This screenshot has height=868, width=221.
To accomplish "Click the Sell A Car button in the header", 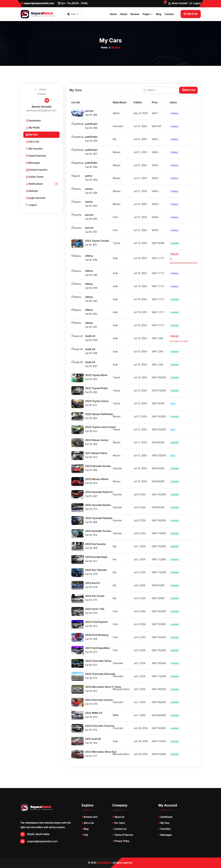I will [191, 14].
